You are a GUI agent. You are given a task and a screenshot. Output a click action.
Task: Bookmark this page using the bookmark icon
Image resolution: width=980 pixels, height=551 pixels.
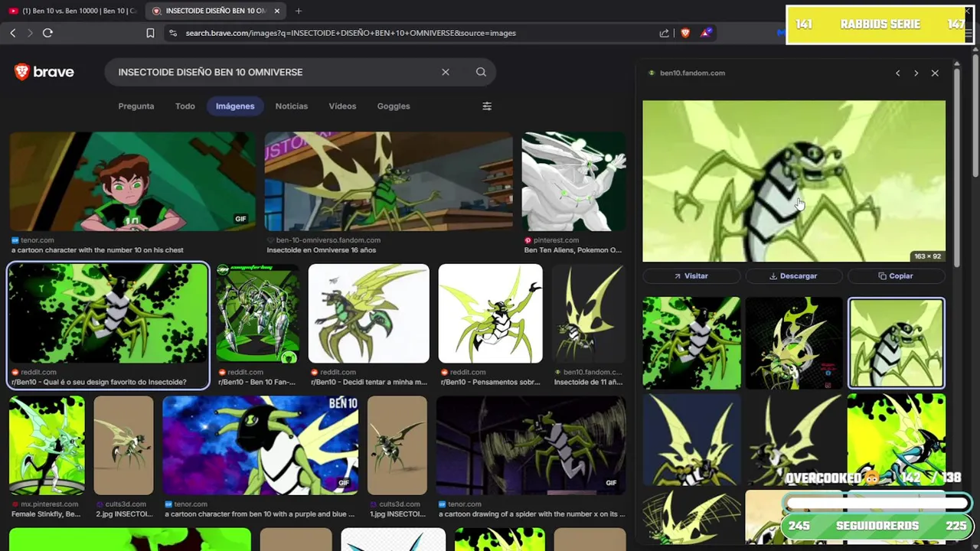[150, 33]
